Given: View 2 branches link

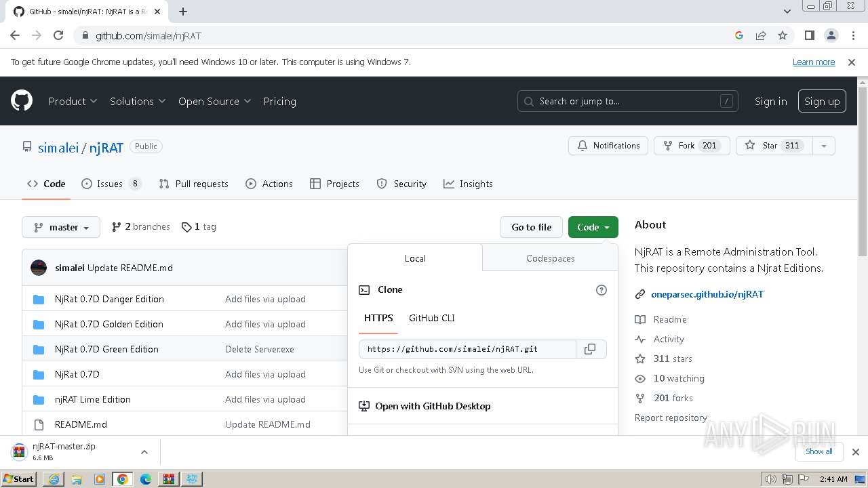Looking at the screenshot, I should [x=141, y=227].
